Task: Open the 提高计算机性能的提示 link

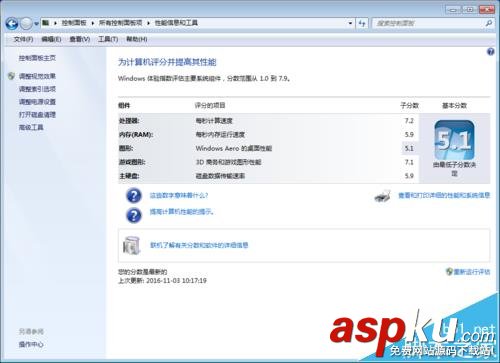Action: tap(182, 212)
